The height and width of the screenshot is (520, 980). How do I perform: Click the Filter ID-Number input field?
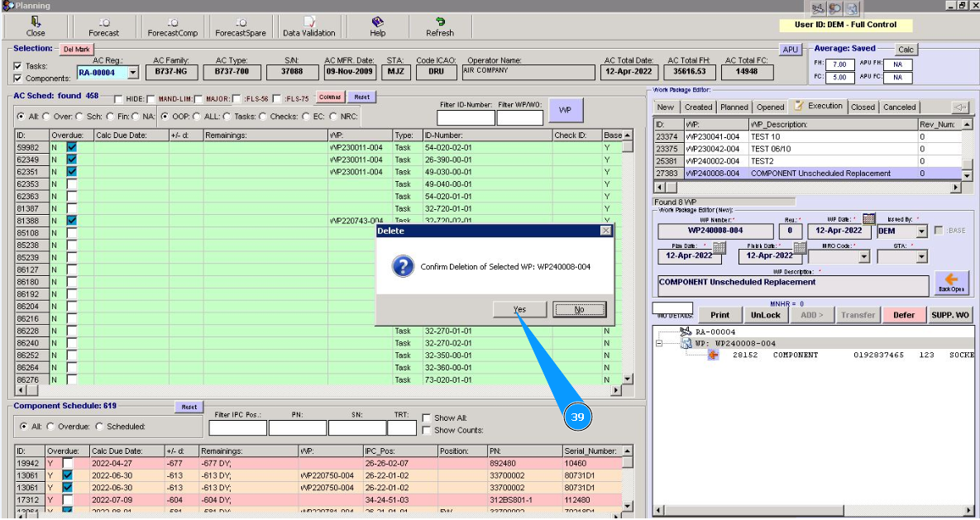(465, 117)
